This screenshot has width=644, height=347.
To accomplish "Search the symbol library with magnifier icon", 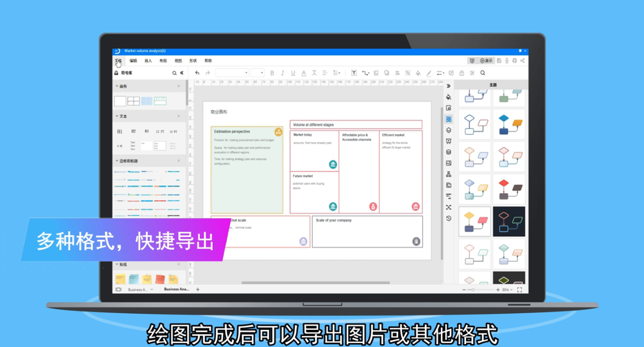I will pyautogui.click(x=174, y=73).
